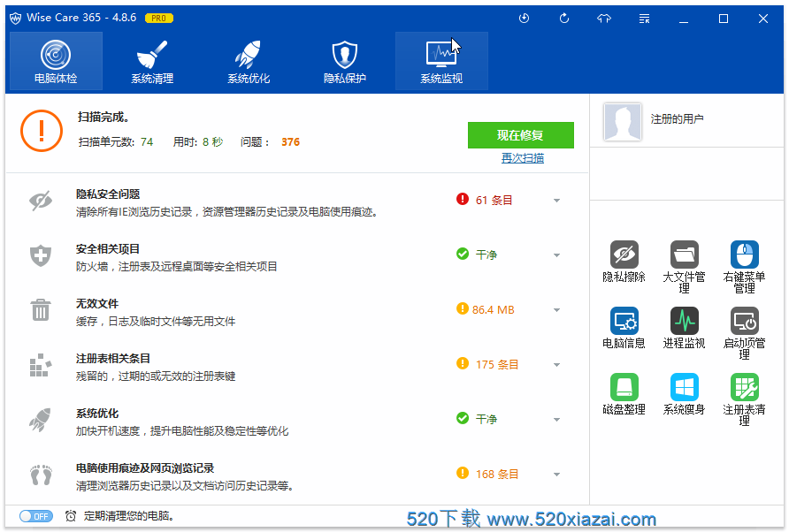Click the 注册的用户 label
This screenshot has height=532, width=789.
pyautogui.click(x=677, y=119)
